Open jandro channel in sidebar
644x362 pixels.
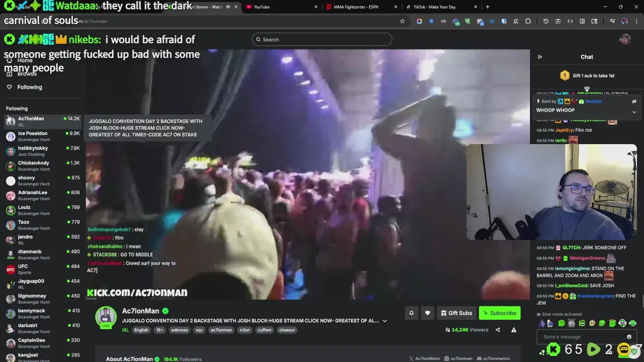[42, 240]
